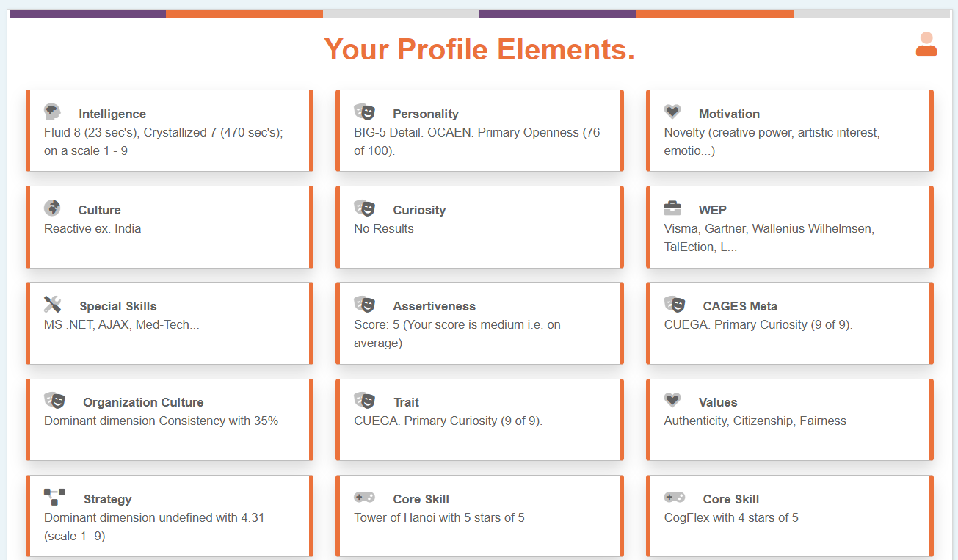Click the last orange progress bar segment
Image resolution: width=958 pixels, height=560 pixels.
point(714,13)
